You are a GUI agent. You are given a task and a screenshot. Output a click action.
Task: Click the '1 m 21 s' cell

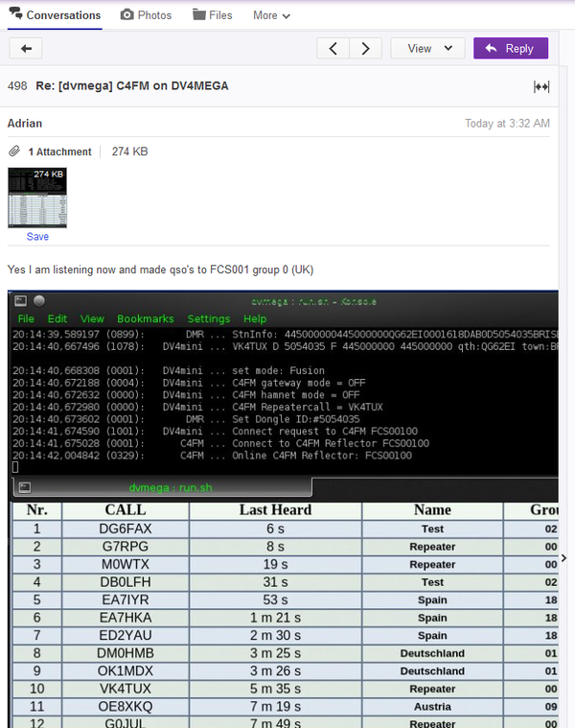(x=275, y=618)
